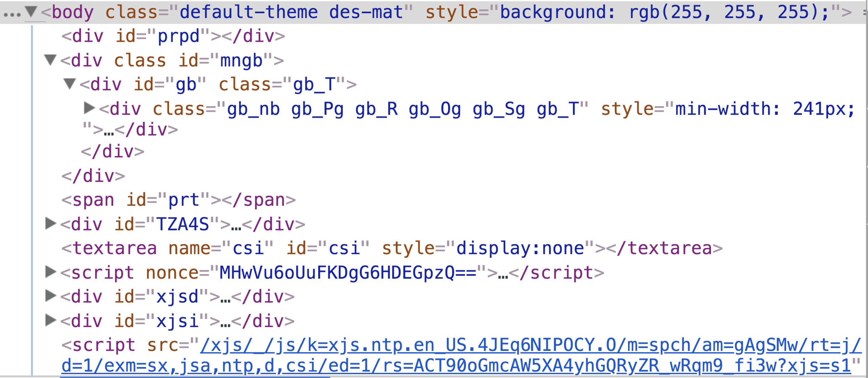The width and height of the screenshot is (868, 378).
Task: Click the display:none style attribute value
Action: [520, 248]
